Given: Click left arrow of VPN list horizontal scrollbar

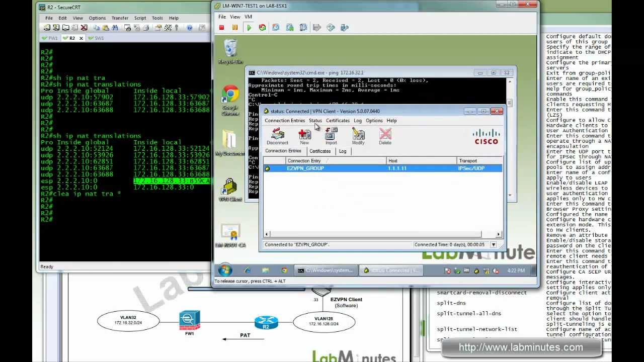Looking at the screenshot, I should pos(267,234).
